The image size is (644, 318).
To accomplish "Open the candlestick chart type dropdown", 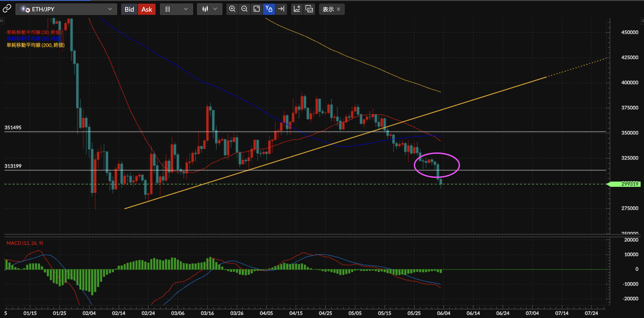I will click(209, 9).
